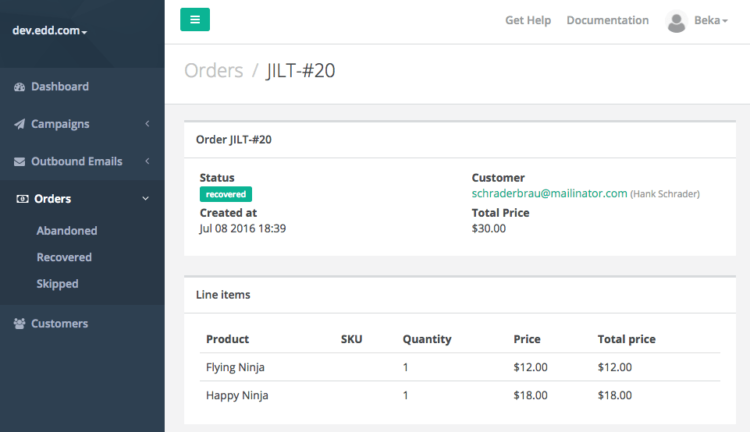
Task: Click the $18.00 price of Happy Ninja
Action: [530, 395]
